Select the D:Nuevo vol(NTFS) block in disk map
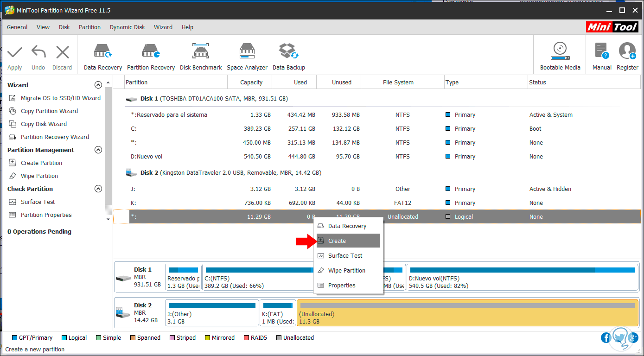The width and height of the screenshot is (644, 356). click(523, 278)
